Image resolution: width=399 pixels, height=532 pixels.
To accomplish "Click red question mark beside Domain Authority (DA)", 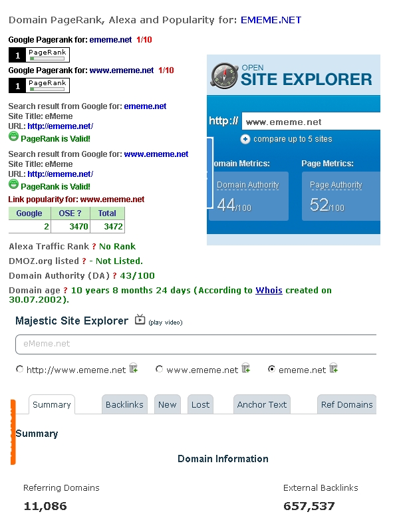I will point(114,276).
